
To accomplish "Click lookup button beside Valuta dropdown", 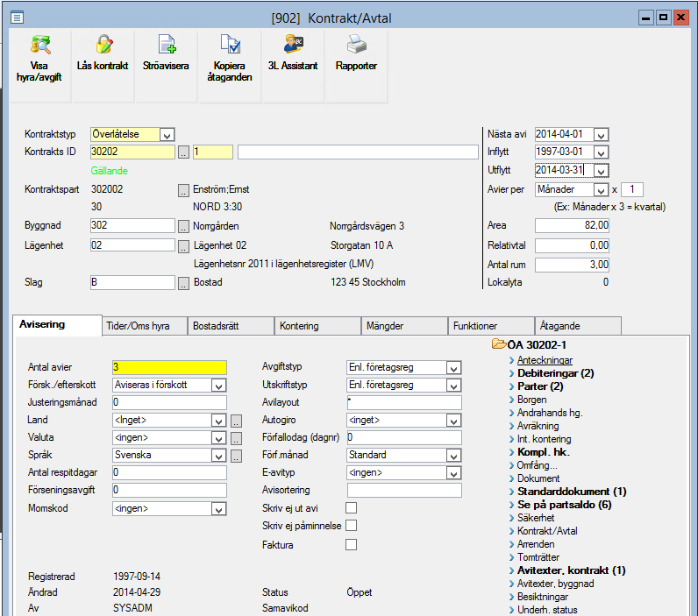I will (237, 438).
